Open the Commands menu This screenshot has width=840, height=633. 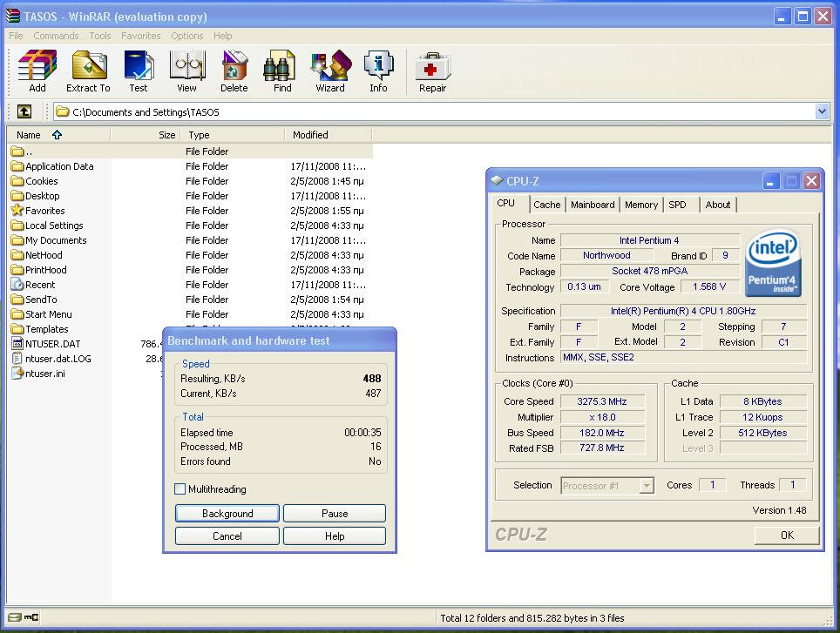pos(56,36)
